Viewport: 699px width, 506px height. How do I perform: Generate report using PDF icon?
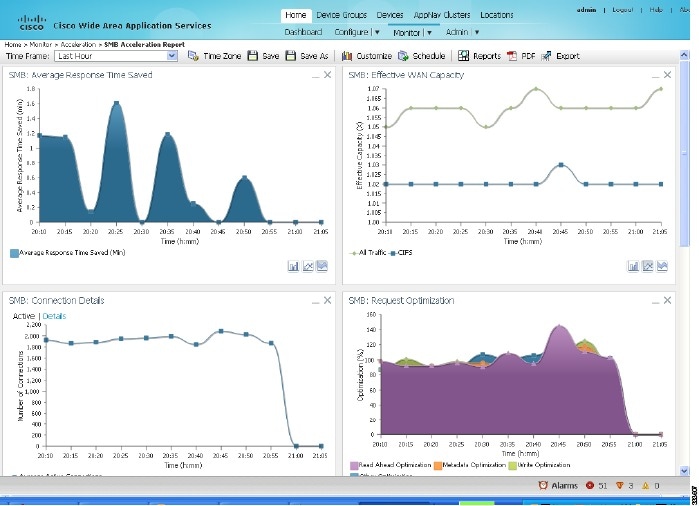click(x=512, y=56)
